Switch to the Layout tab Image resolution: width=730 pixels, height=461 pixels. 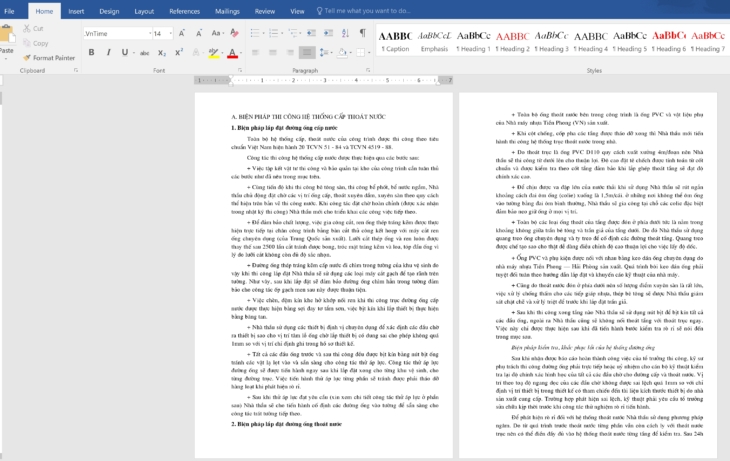click(144, 11)
